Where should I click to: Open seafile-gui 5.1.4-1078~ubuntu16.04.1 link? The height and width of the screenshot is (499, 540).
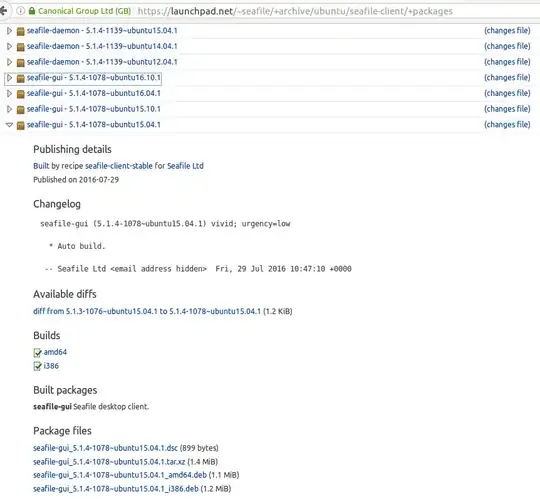[94, 93]
